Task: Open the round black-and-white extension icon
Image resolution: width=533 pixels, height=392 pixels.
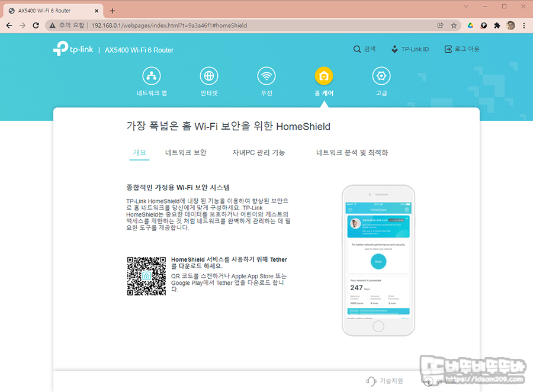Action: 484,25
